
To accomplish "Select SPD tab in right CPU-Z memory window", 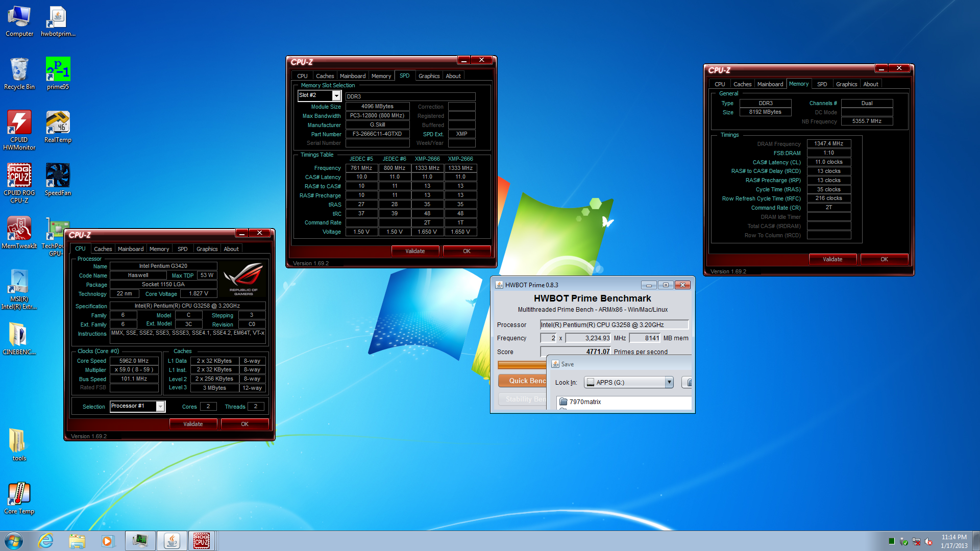I will (822, 84).
